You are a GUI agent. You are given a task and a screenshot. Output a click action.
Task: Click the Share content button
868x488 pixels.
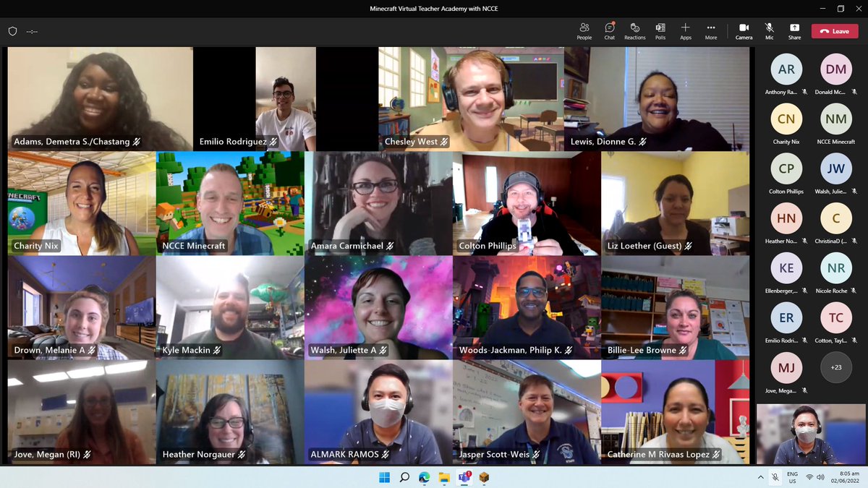(795, 31)
